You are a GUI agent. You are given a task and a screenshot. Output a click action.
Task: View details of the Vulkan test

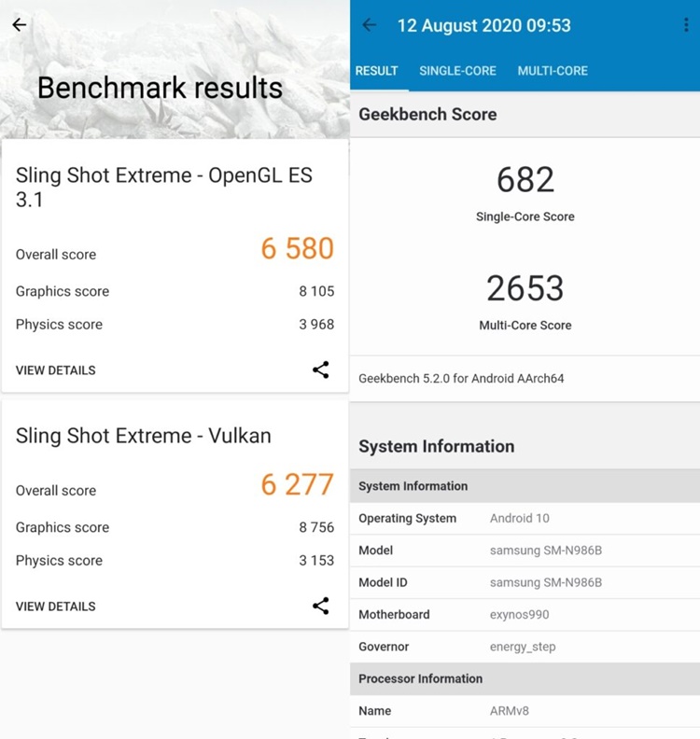pos(56,607)
